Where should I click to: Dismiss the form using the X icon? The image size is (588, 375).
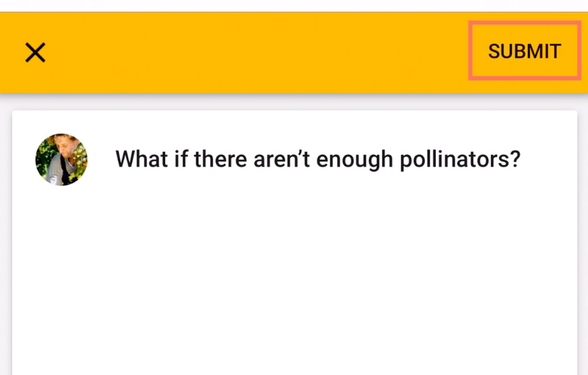[35, 52]
